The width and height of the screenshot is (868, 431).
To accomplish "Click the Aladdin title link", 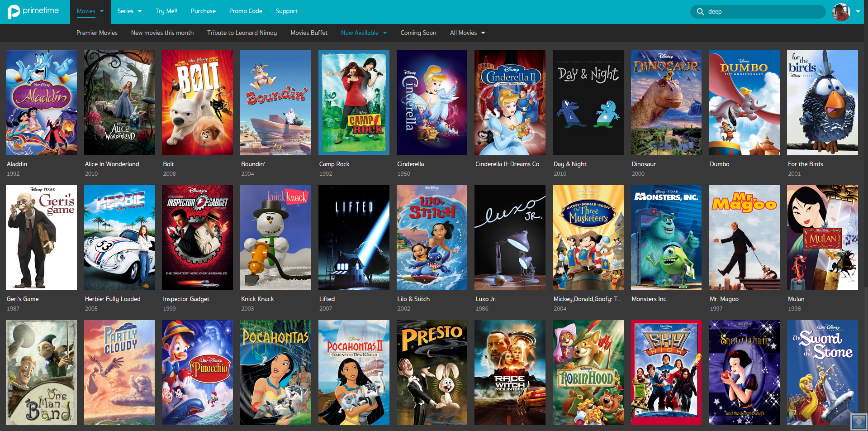I will (17, 164).
